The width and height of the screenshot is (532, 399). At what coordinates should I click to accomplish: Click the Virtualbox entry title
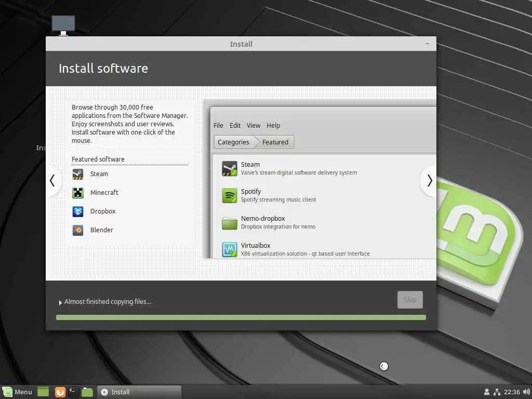pos(256,245)
